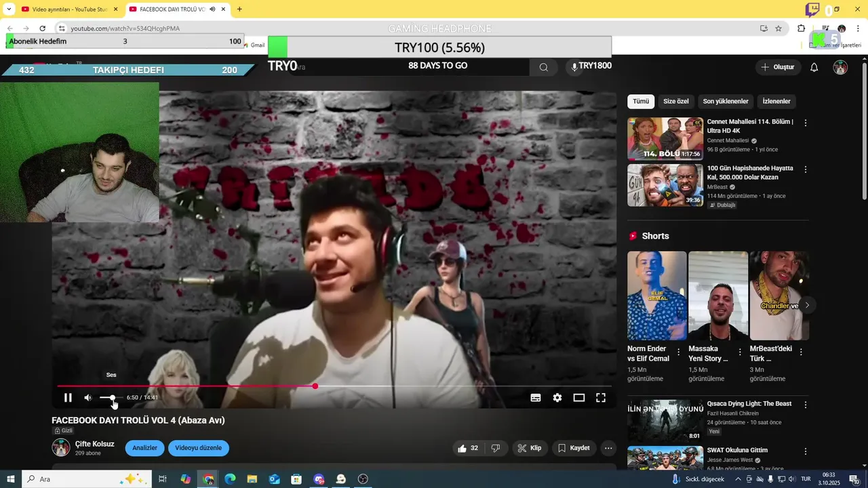Show hidden system tray icons
The width and height of the screenshot is (868, 488).
pos(738,479)
